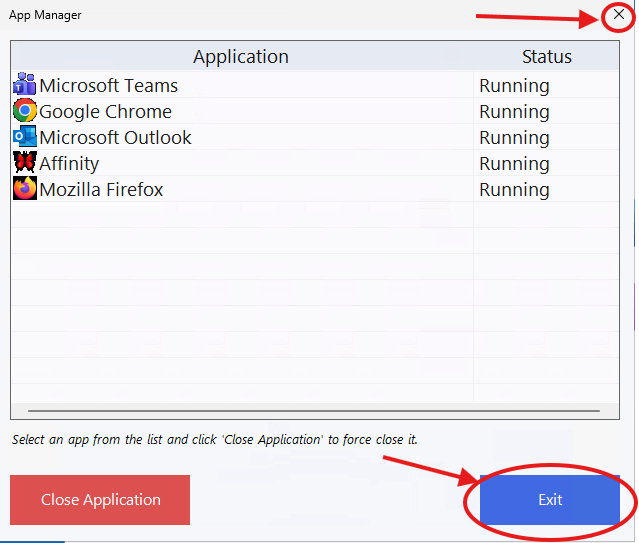639x543 pixels.
Task: Click Running status for Microsoft Outlook
Action: tap(514, 138)
